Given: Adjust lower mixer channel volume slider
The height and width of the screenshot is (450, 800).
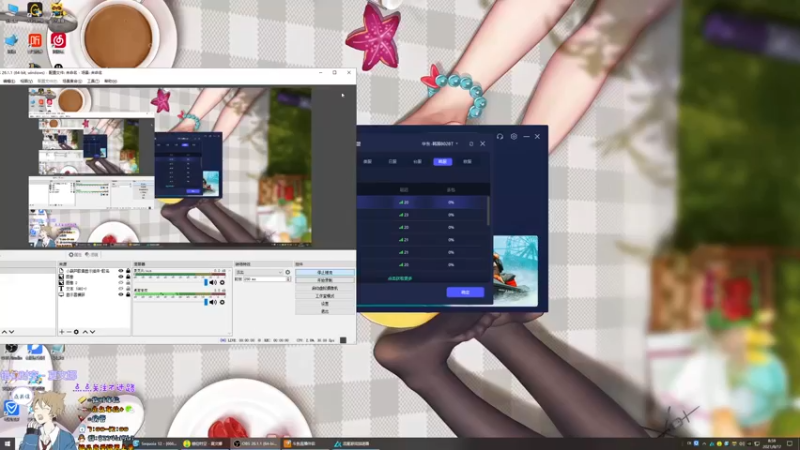Looking at the screenshot, I should pos(169,303).
